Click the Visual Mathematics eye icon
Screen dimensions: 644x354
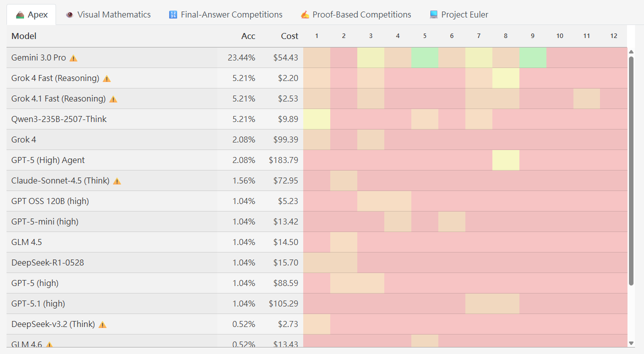click(x=70, y=15)
